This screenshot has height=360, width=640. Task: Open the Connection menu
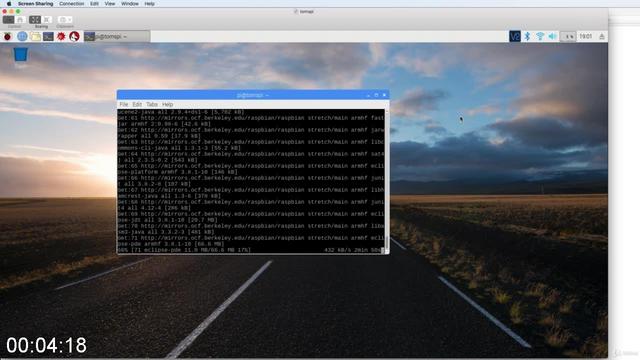[71, 4]
